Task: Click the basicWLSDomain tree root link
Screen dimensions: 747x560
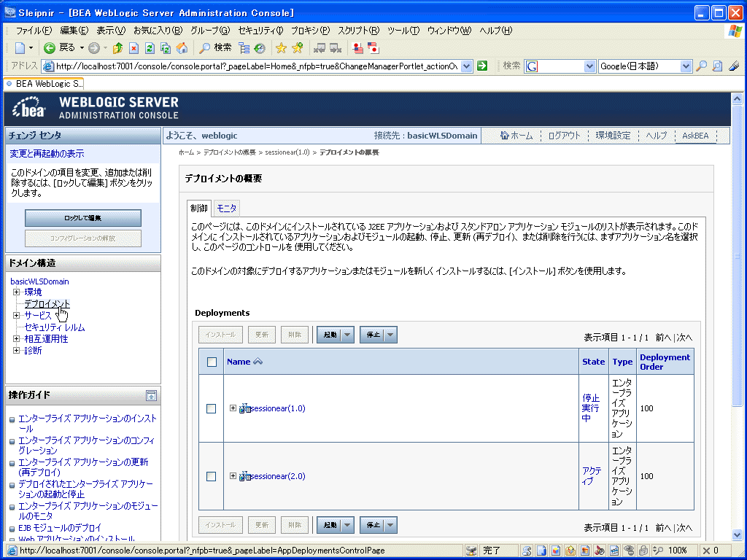Action: click(x=39, y=281)
